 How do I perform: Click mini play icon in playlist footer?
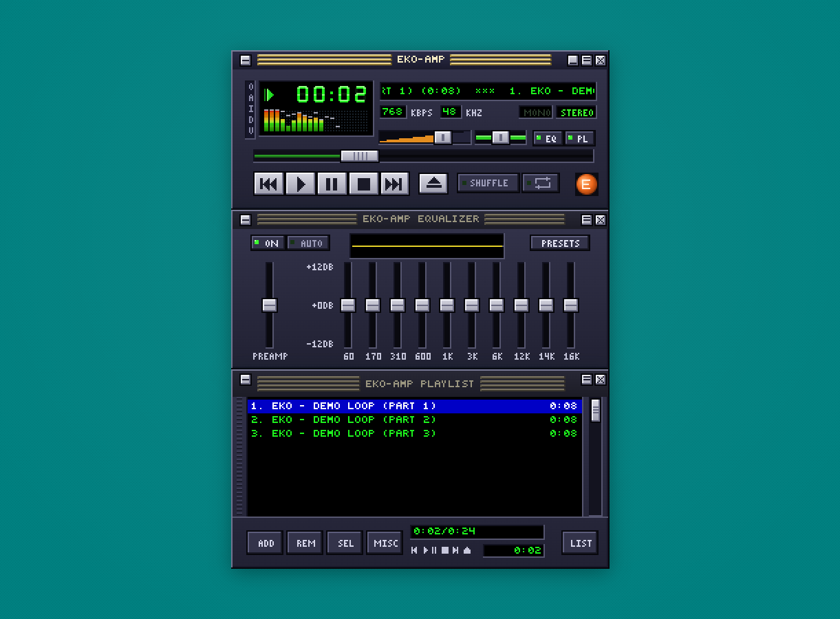[x=425, y=550]
